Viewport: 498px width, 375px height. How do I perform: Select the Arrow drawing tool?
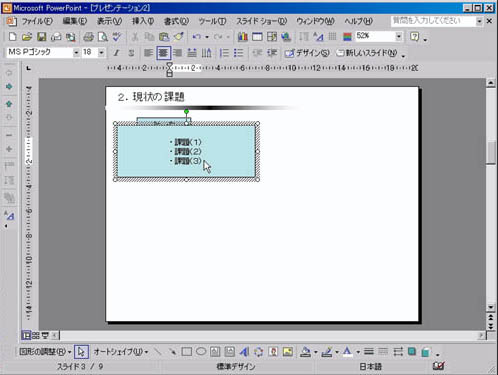(172, 352)
